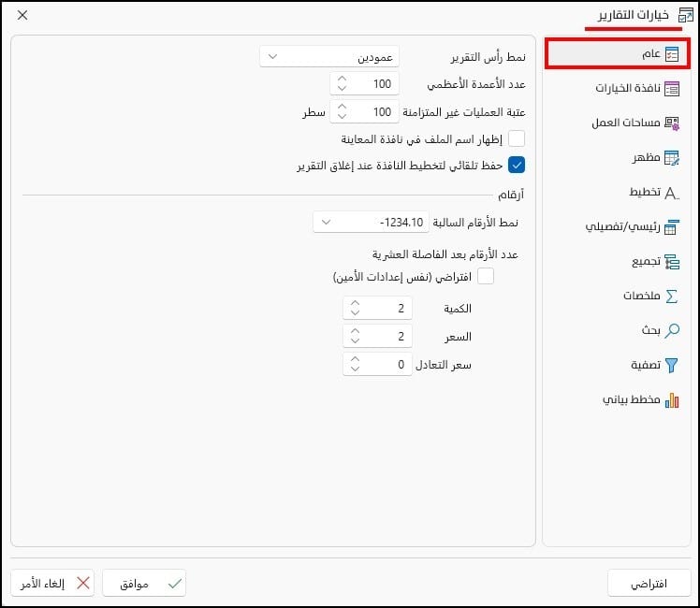Click the رئيسي/تفصيلي icon

[671, 227]
